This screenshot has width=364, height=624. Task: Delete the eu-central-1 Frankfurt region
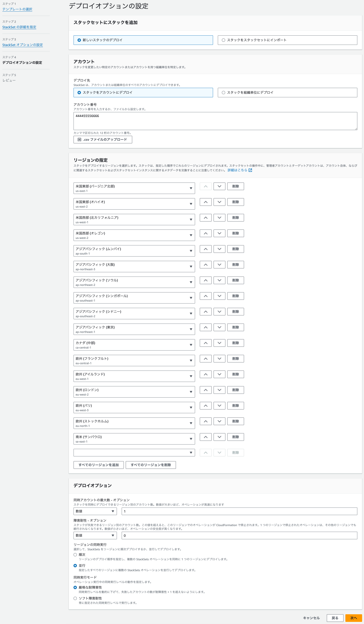point(235,359)
